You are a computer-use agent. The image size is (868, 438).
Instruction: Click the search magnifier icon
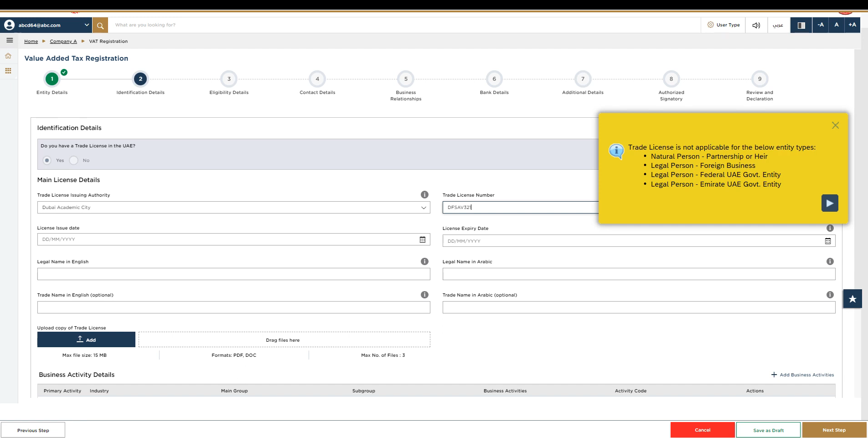coord(100,26)
